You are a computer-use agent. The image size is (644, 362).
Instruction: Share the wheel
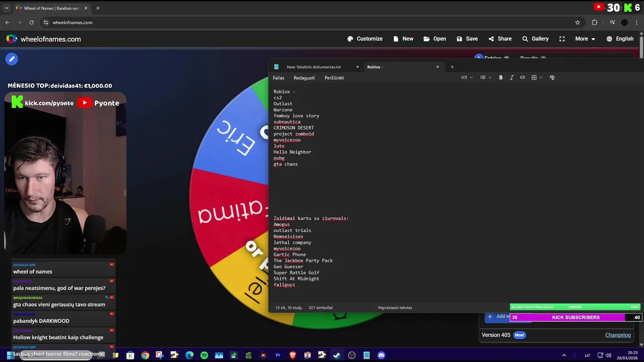pyautogui.click(x=500, y=39)
